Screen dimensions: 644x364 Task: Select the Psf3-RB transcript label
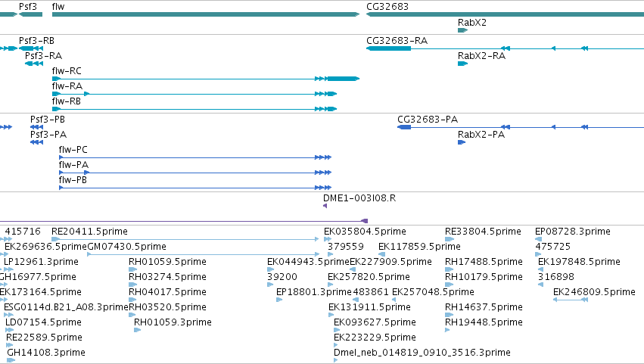[x=36, y=41]
